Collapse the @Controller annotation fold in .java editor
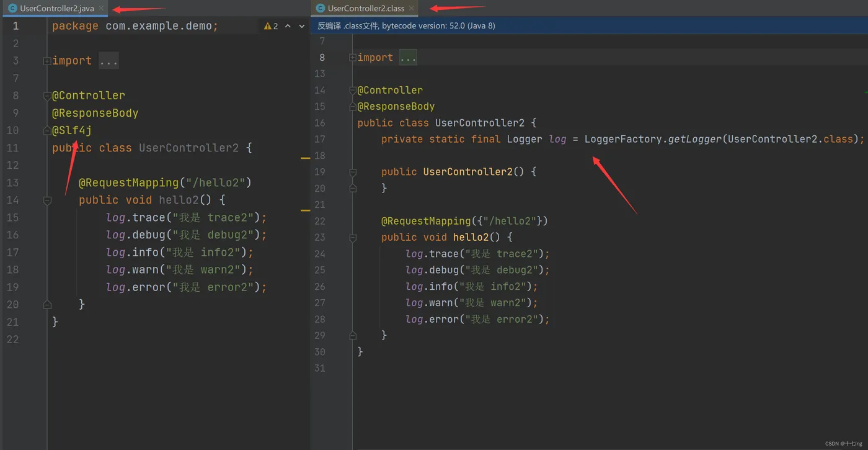Image resolution: width=868 pixels, height=450 pixels. pos(47,96)
